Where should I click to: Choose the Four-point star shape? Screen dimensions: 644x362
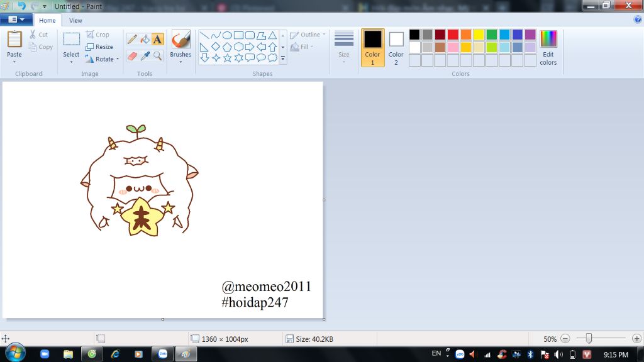click(x=216, y=58)
